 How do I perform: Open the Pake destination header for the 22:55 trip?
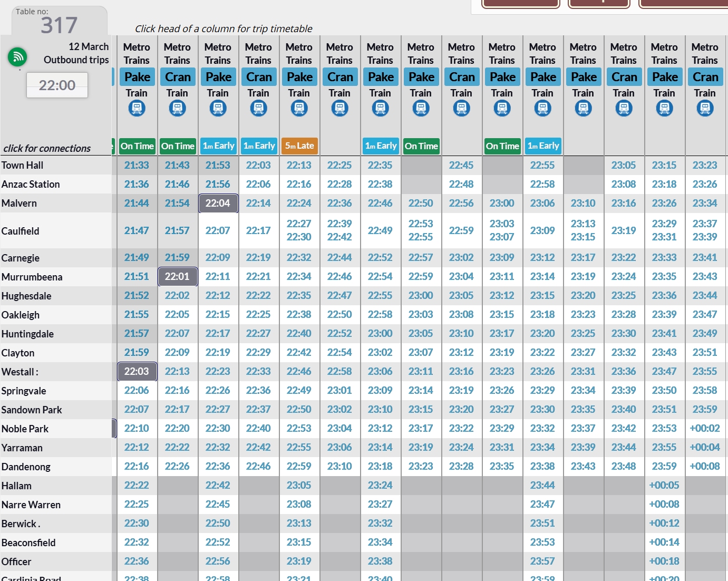[543, 77]
